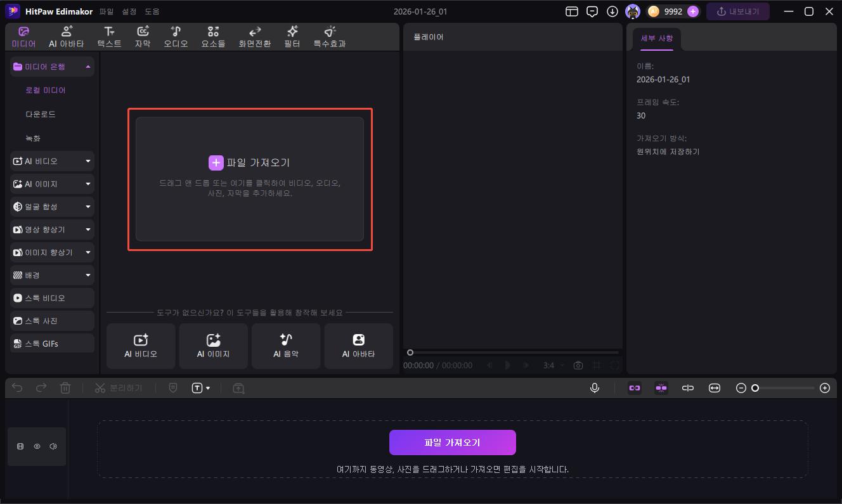Select 로컬 미디어 in sidebar
842x504 pixels.
[x=46, y=91]
